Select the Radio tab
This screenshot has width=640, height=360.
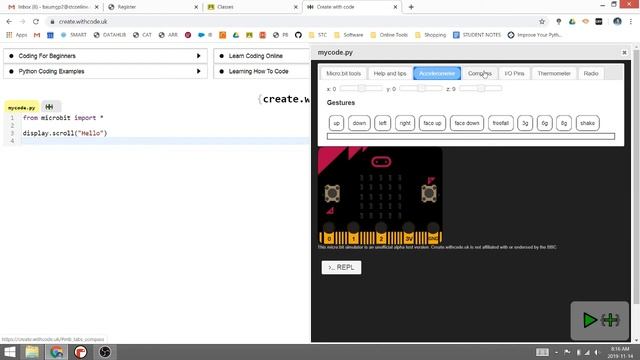591,73
